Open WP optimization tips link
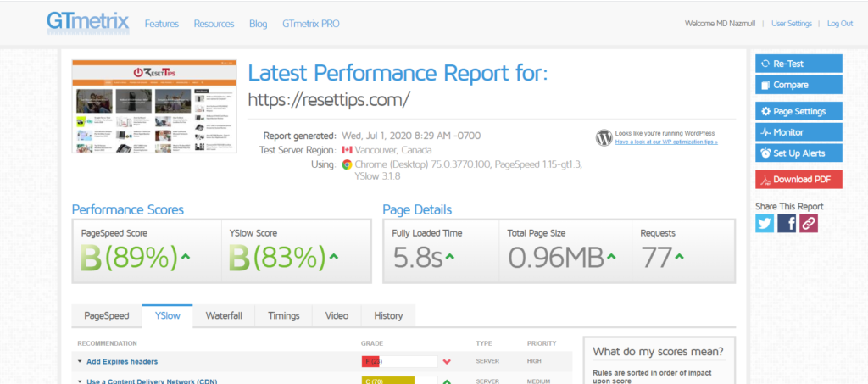Image resolution: width=868 pixels, height=384 pixels. click(x=666, y=142)
